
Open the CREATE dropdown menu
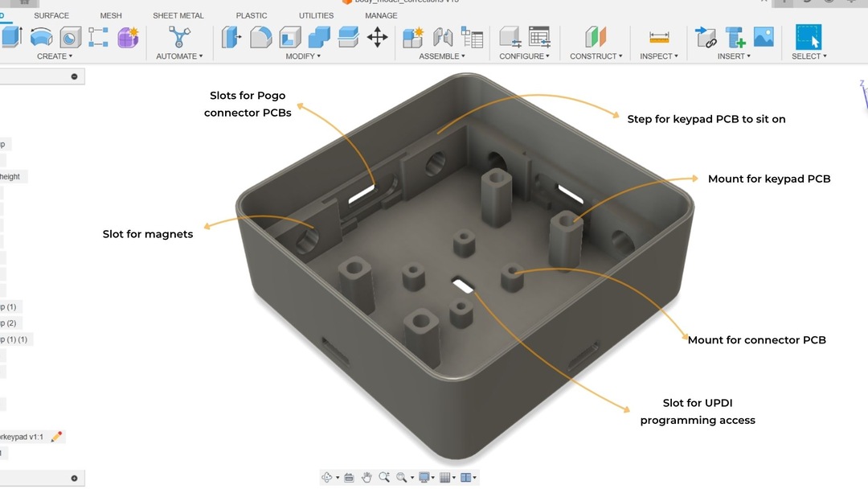(55, 56)
